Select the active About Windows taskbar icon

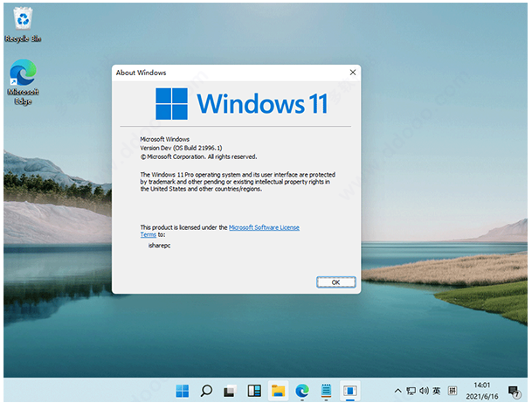click(349, 391)
